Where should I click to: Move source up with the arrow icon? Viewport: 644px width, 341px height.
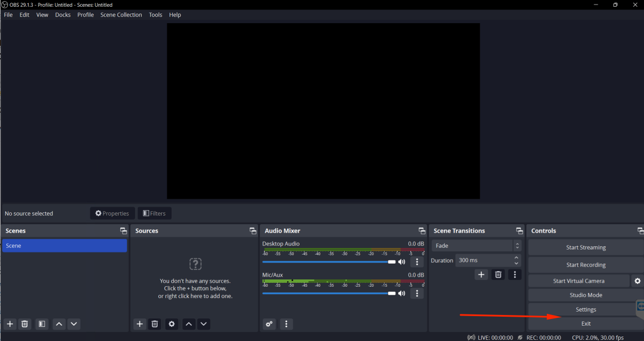pyautogui.click(x=188, y=323)
